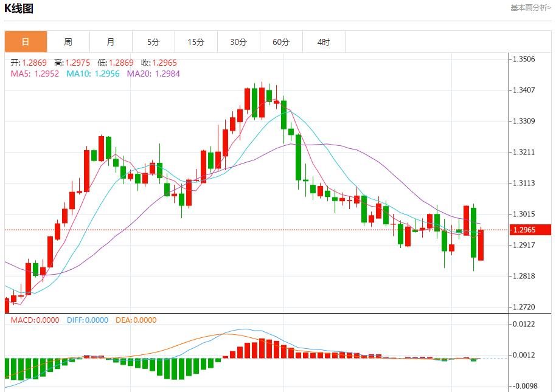Click the K线图 panel title
556x392 pixels.
coord(19,9)
